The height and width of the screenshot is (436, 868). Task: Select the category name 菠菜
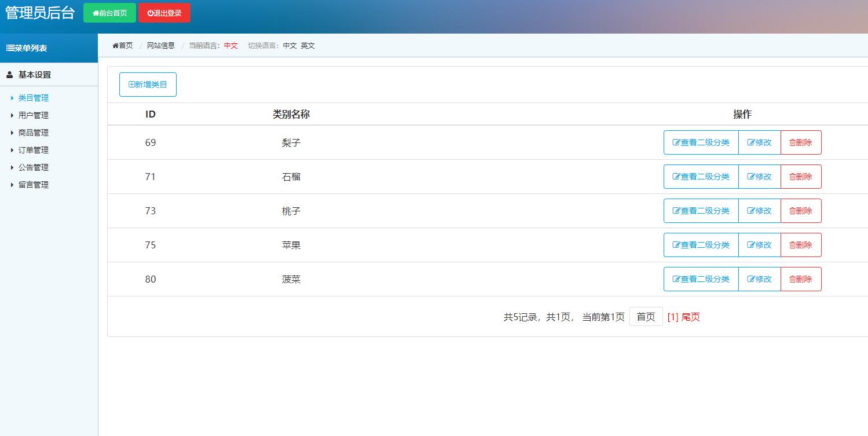(291, 279)
